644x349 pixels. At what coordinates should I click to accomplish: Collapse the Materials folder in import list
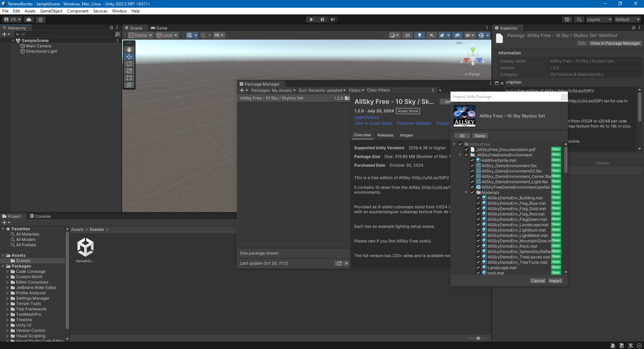pos(466,193)
